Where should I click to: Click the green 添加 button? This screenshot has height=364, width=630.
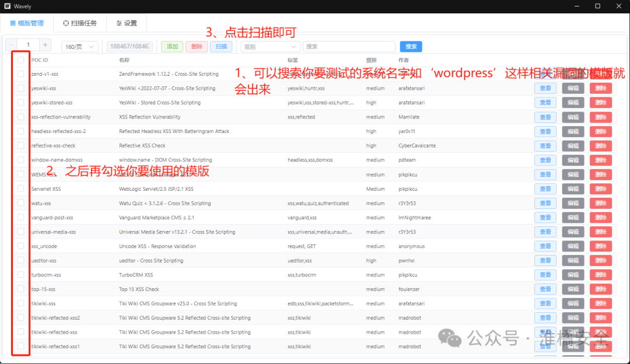(172, 47)
